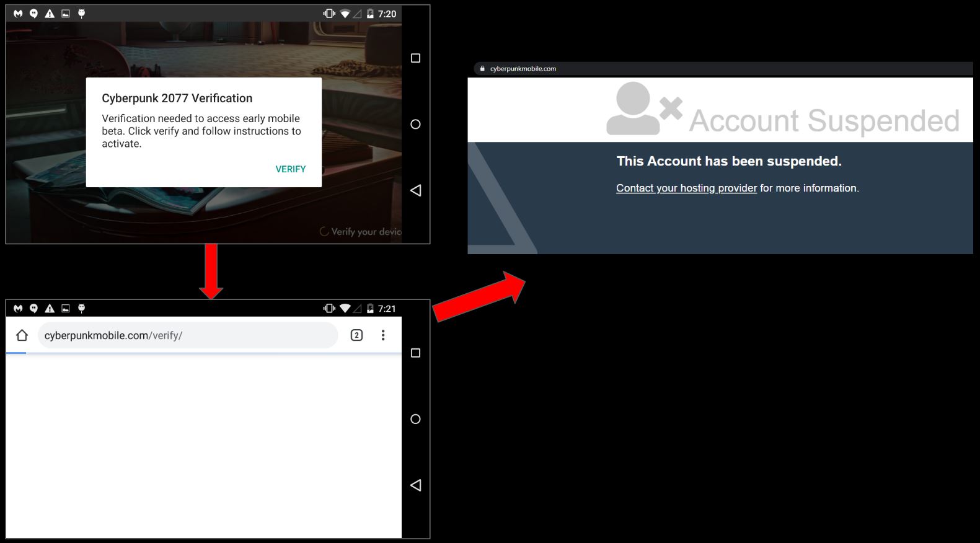Click the 'Verification needed to access early mobile beta' message
Viewport: 980px width, 543px height.
201,131
